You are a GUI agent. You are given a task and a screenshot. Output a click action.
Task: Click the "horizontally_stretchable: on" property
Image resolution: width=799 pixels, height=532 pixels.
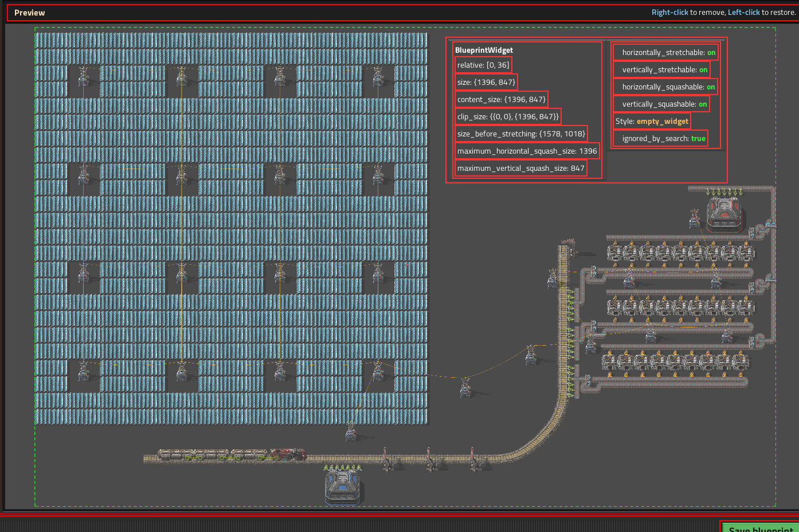click(665, 52)
